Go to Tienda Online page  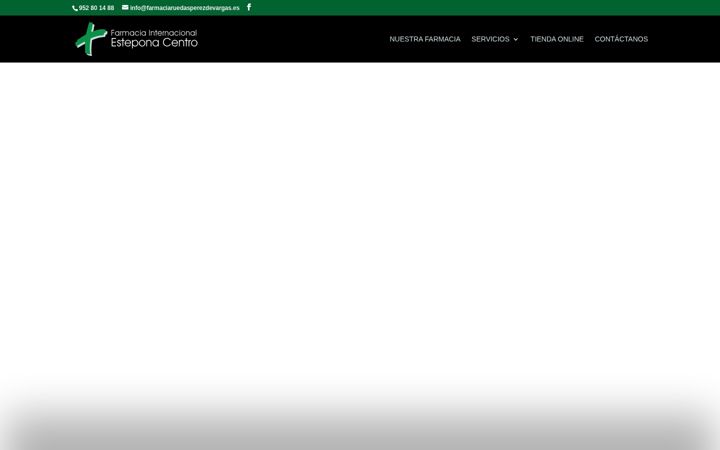point(557,39)
